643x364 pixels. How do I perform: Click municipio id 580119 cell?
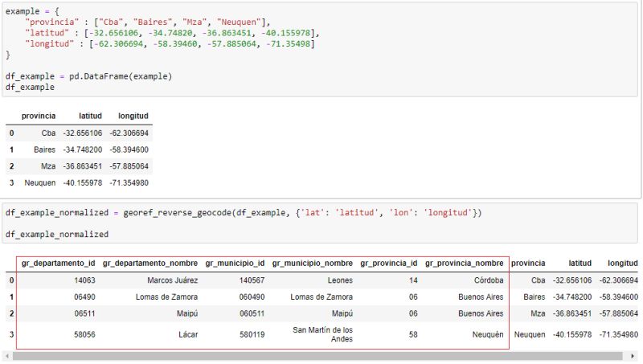coord(252,334)
